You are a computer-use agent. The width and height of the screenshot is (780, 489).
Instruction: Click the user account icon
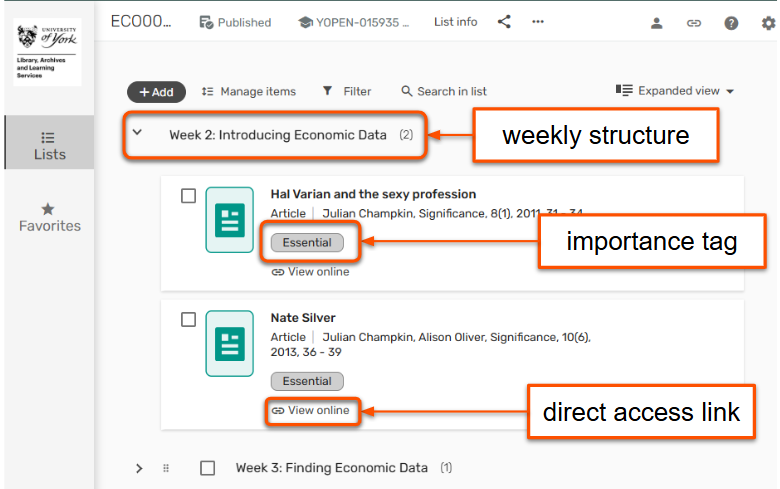point(657,23)
